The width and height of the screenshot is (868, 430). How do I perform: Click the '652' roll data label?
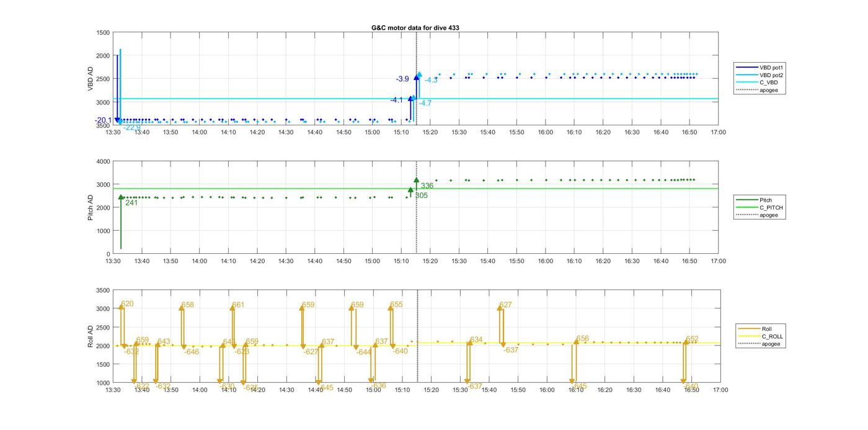click(693, 339)
